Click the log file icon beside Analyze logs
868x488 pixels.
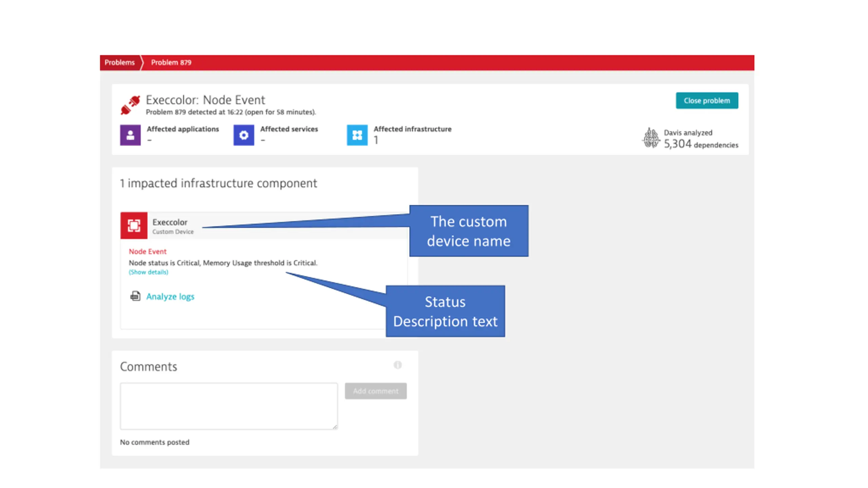coord(135,296)
